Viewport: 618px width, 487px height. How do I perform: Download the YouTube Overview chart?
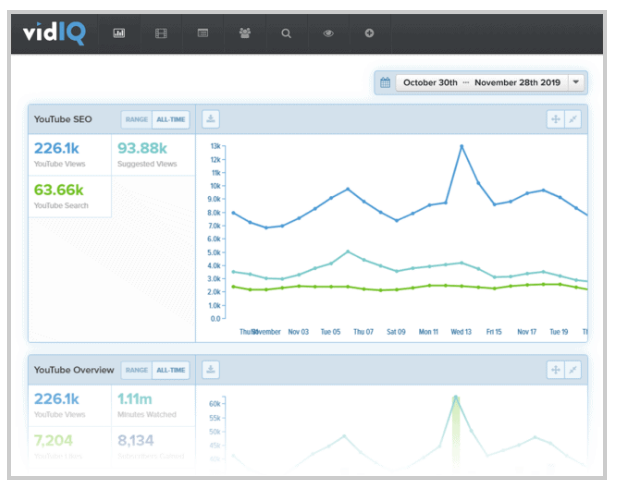[x=211, y=370]
